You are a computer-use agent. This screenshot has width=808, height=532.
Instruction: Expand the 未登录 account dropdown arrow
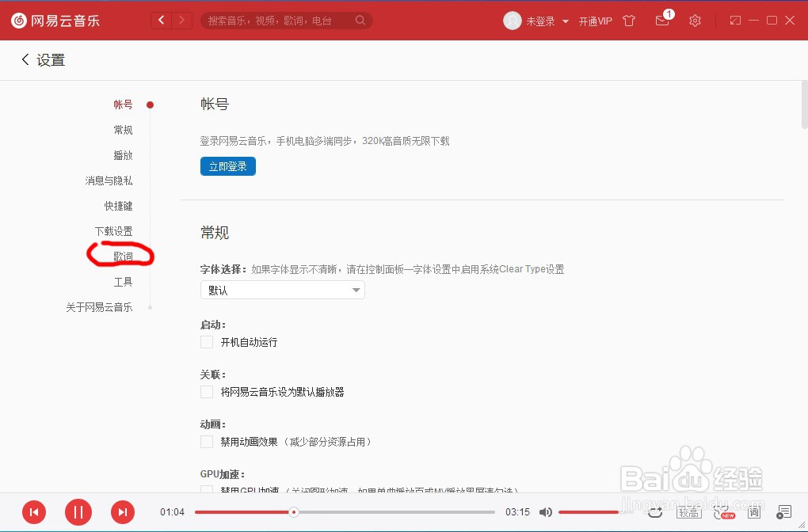click(x=566, y=21)
